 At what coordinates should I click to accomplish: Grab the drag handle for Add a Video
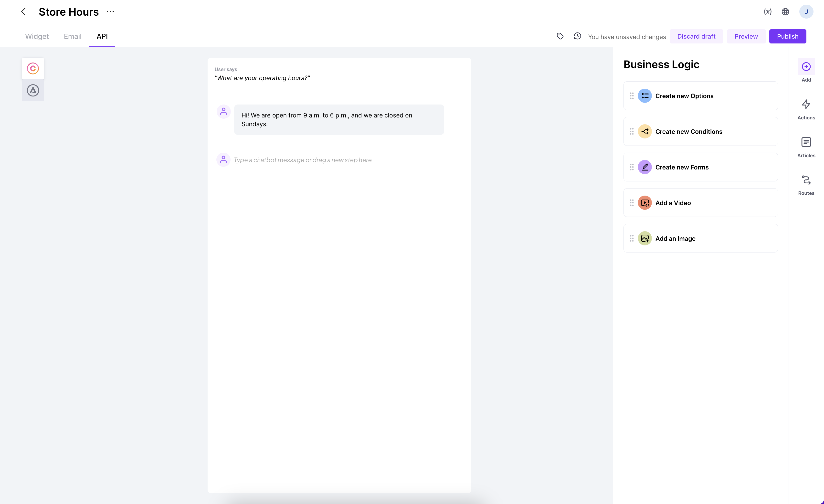[x=631, y=203]
